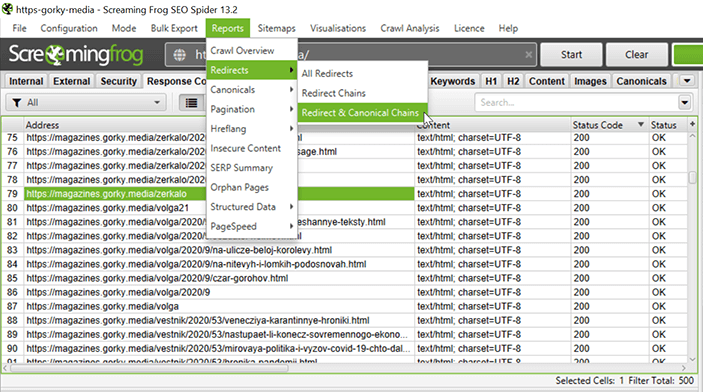The height and width of the screenshot is (392, 703).
Task: Choose All Redirects report
Action: pos(362,74)
